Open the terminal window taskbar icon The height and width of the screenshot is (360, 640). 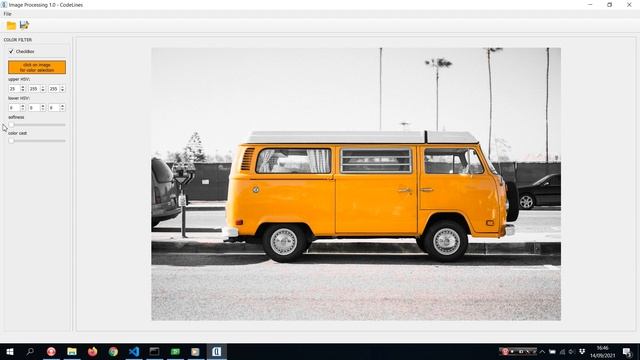coord(154,351)
